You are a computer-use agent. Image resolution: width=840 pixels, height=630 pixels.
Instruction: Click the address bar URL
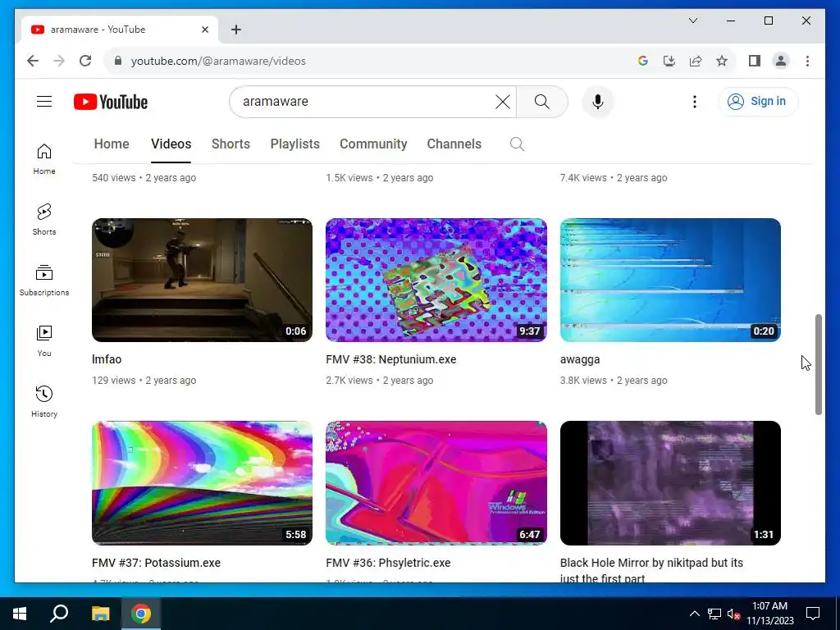218,61
